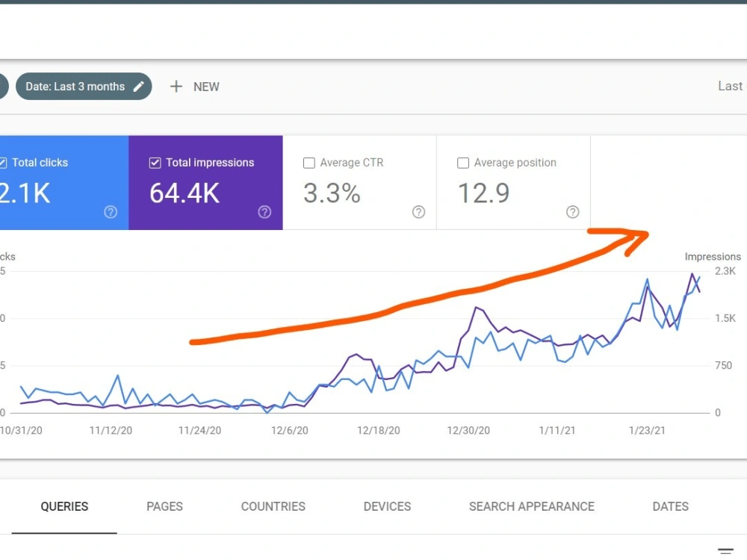
Task: Click the 1/23/21 date axis label
Action: click(x=647, y=431)
